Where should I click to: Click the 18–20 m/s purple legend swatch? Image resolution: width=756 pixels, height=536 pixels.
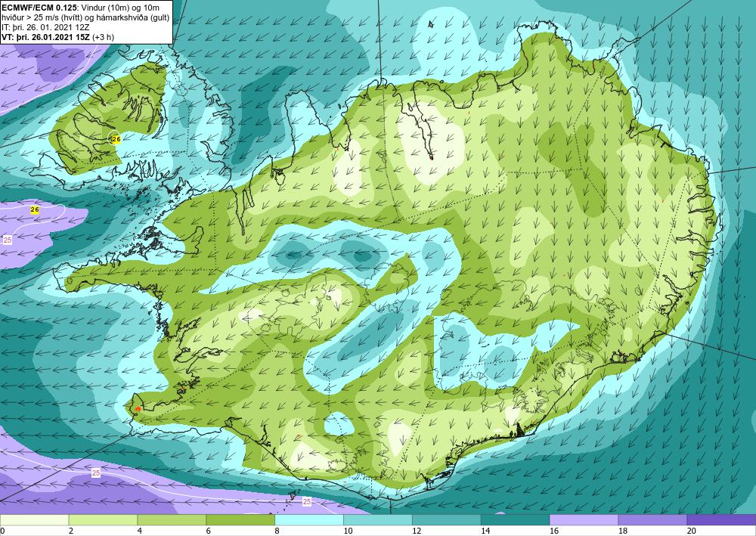653,520
